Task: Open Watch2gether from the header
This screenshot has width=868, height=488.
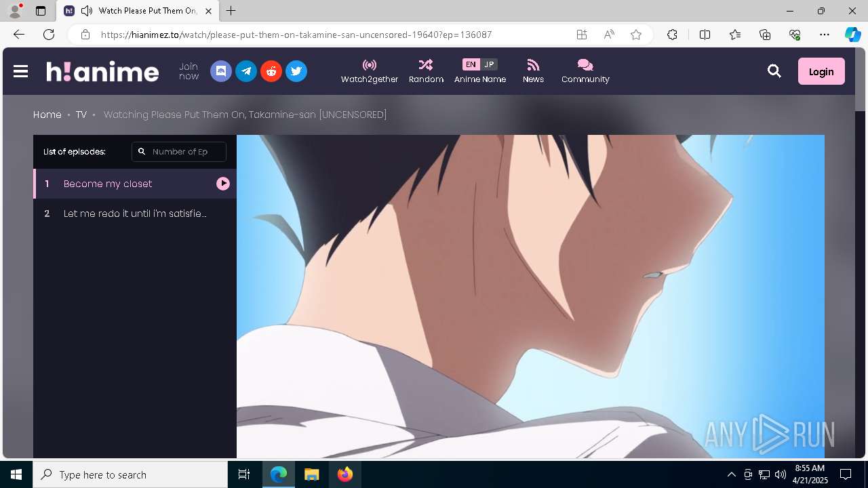Action: (x=370, y=71)
